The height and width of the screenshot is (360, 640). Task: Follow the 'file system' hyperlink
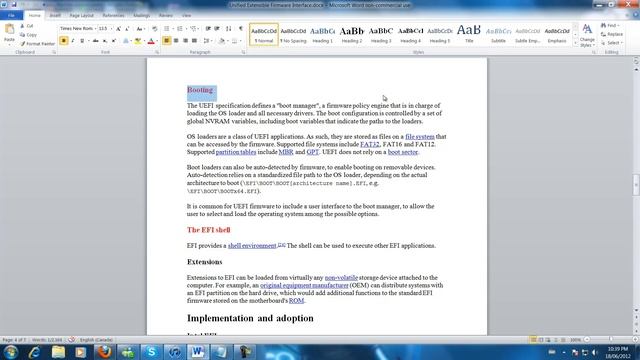(x=420, y=137)
